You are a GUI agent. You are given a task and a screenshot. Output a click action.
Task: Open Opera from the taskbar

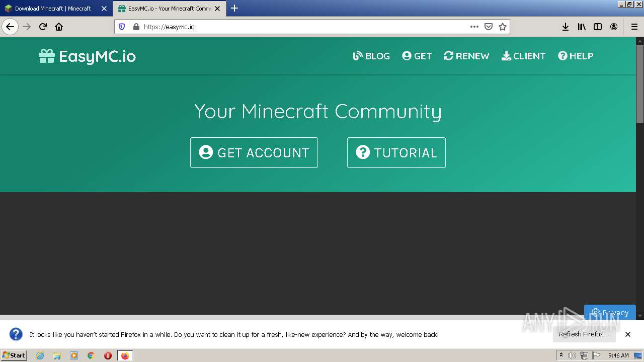pyautogui.click(x=108, y=355)
